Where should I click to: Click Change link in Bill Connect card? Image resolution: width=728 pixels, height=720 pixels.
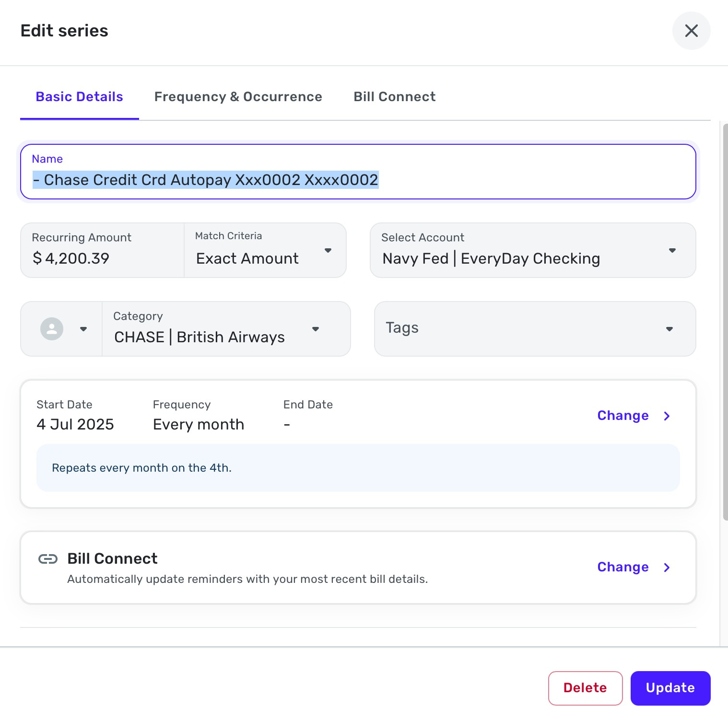(622, 567)
